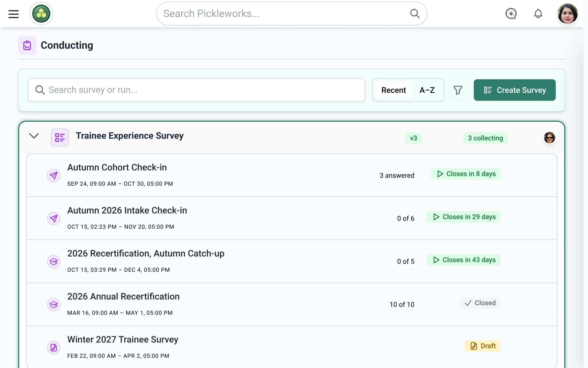Click the send icon for Autumn 2026 Intake Check-in
The image size is (588, 368).
(x=54, y=219)
